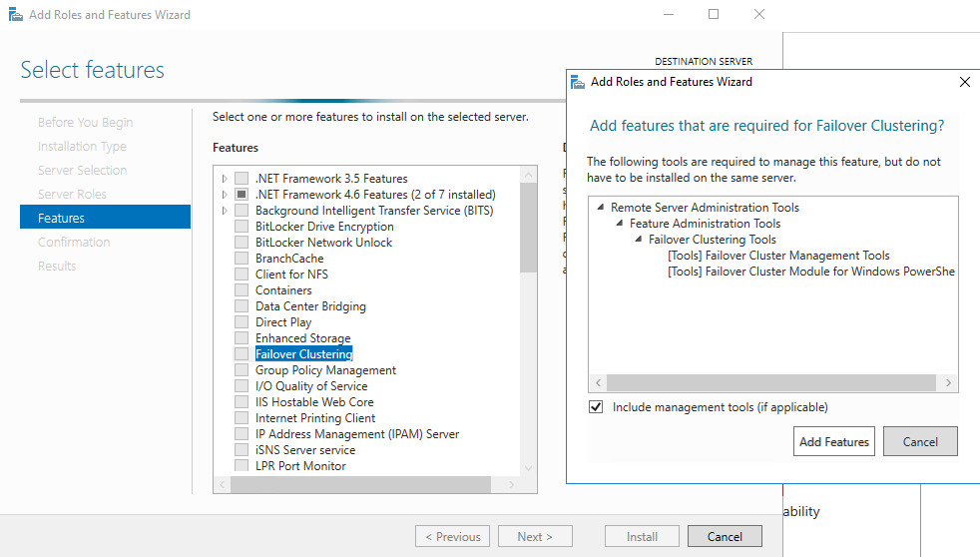Image resolution: width=980 pixels, height=557 pixels.
Task: Collapse Failover Clustering Tools node
Action: pyautogui.click(x=638, y=239)
